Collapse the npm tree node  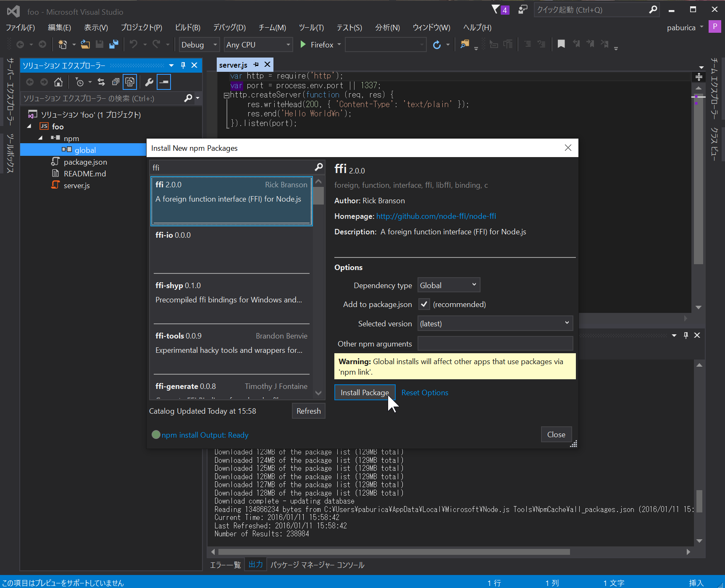(x=40, y=138)
